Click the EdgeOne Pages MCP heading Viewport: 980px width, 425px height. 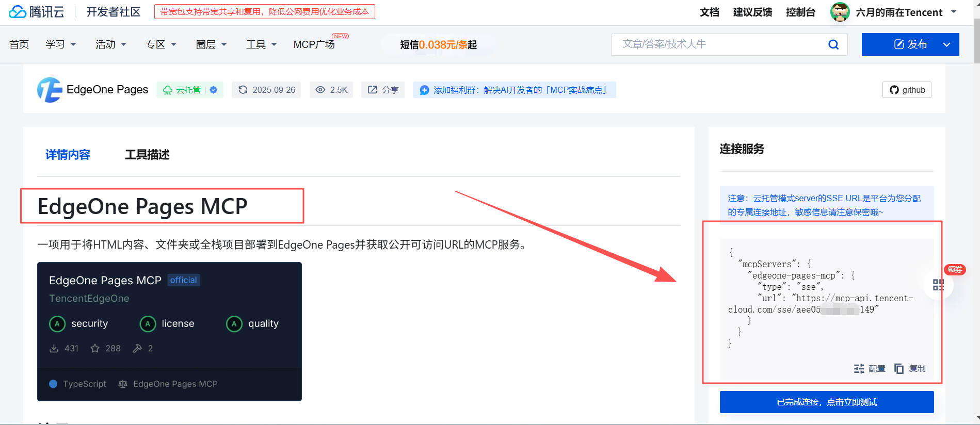pos(142,206)
